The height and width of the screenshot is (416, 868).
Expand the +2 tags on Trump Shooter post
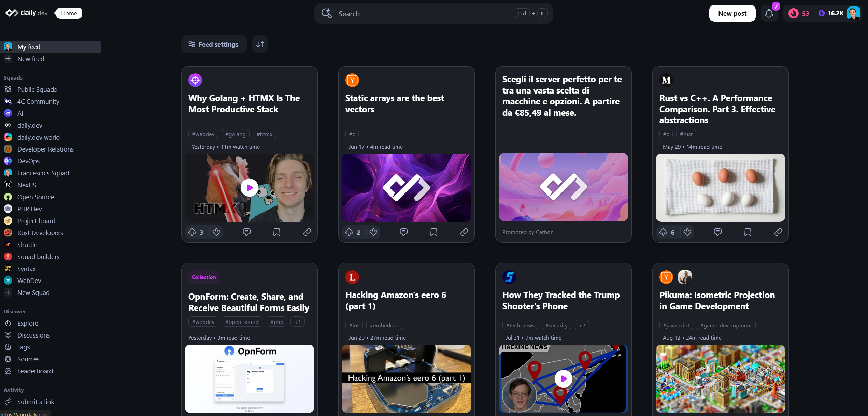point(582,325)
